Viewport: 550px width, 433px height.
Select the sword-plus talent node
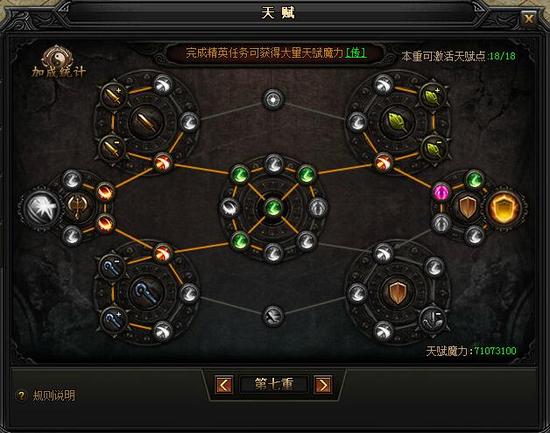point(113,95)
